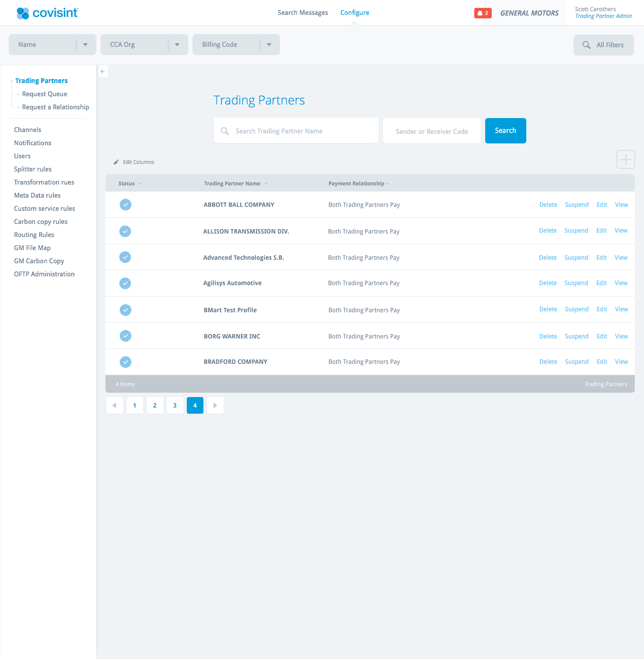Sort by Trading Partner Name column
Screen dimensions: 644x659
coord(235,184)
